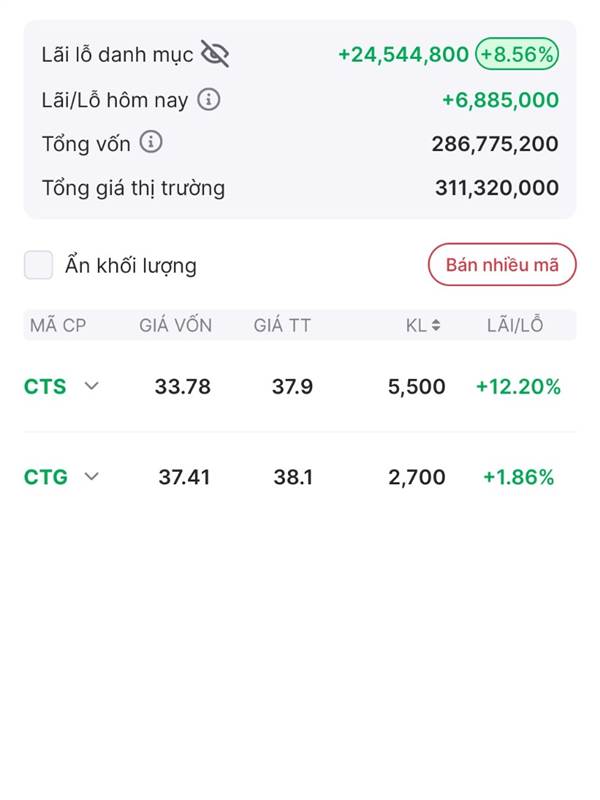The width and height of the screenshot is (600, 800).
Task: Tap the +24,544,800 portfolio profit value
Action: pyautogui.click(x=404, y=54)
